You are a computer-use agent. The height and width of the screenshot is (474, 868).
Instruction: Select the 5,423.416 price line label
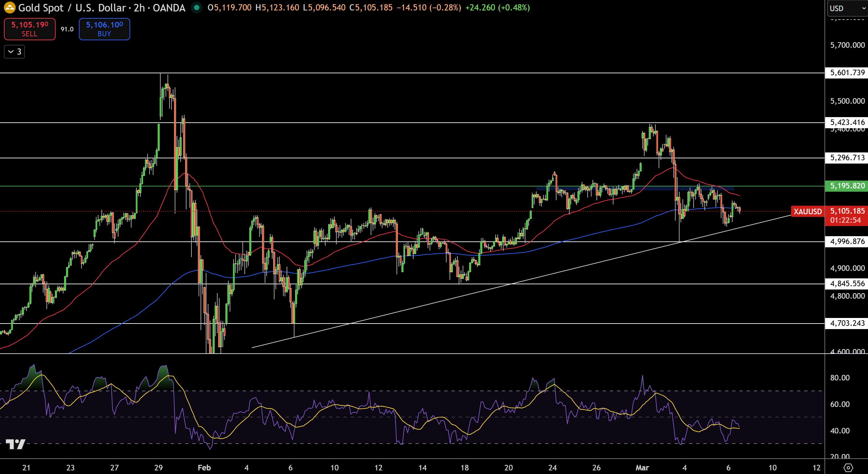click(846, 122)
